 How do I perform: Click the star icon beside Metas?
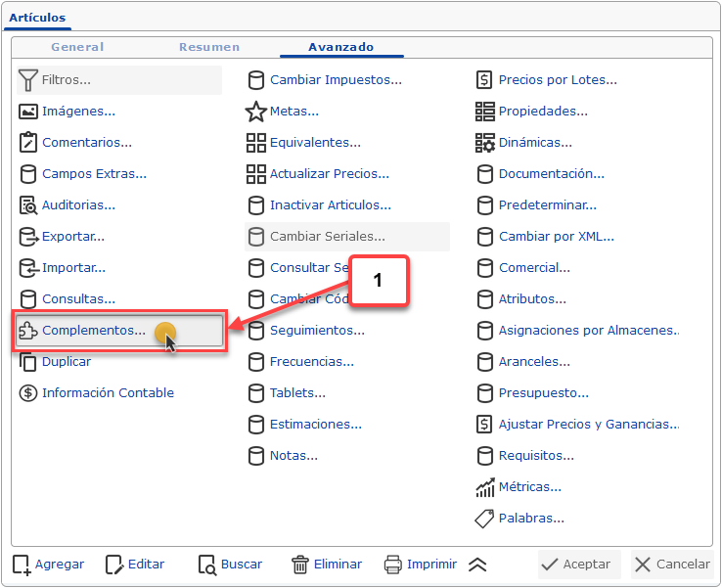[x=256, y=111]
